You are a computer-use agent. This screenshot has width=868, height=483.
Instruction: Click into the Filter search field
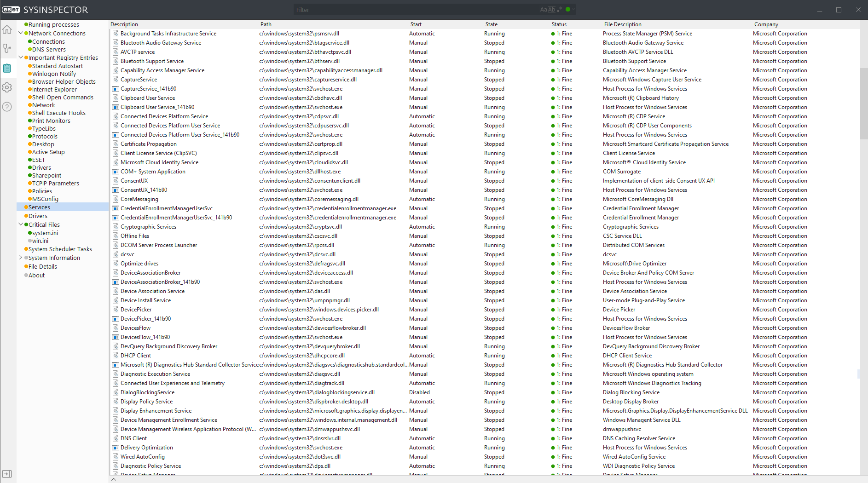[417, 10]
